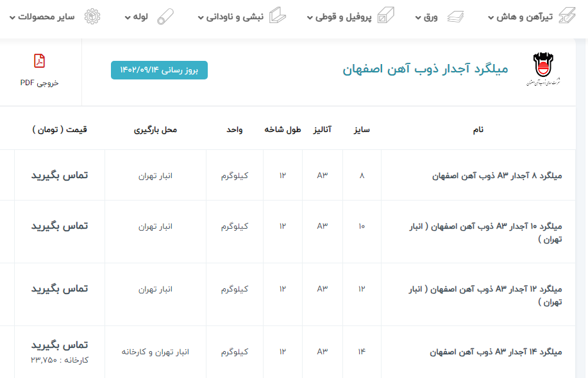The image size is (588, 378).
Task: Click the gear icon beside سایر محصولات
Action: point(92,16)
